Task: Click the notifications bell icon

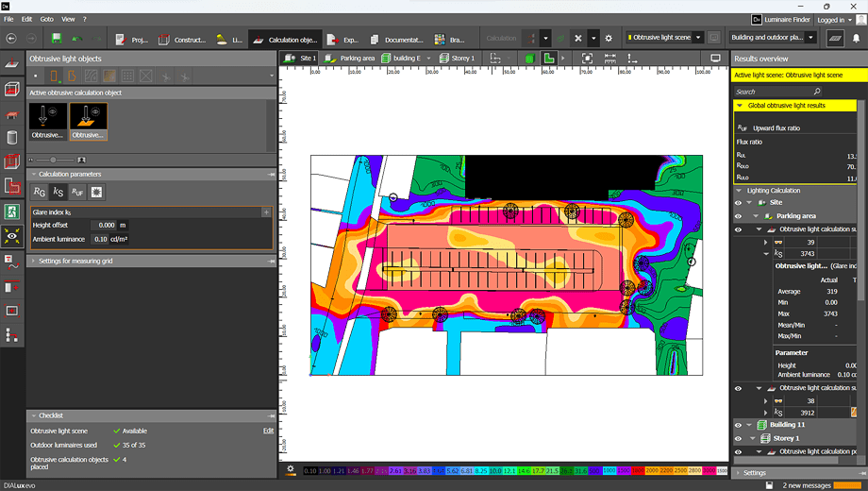Action: tap(857, 39)
